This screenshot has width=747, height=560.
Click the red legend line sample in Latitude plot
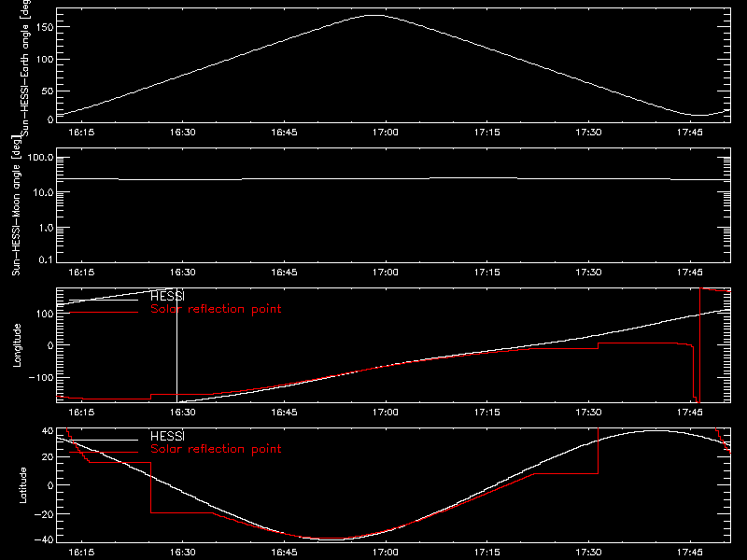point(104,453)
